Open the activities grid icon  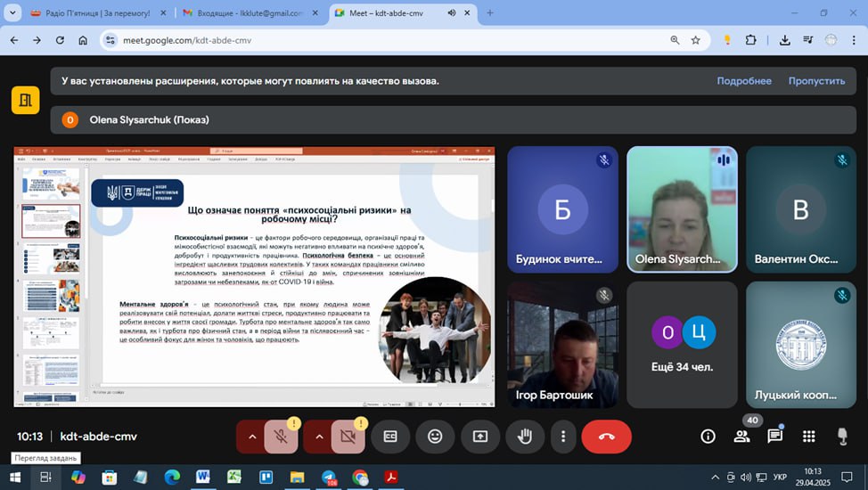(x=808, y=437)
